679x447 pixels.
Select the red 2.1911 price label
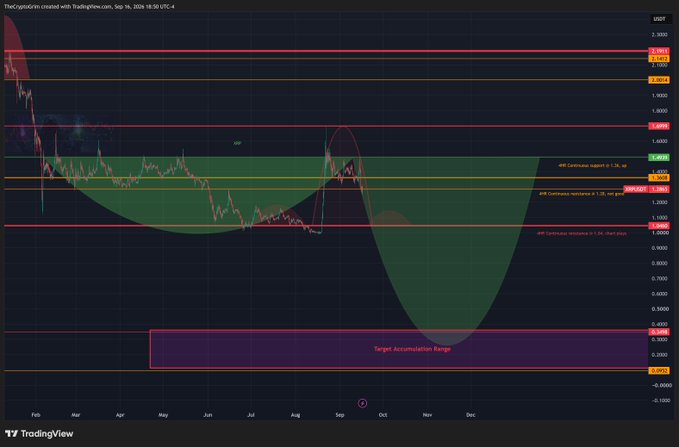[x=659, y=51]
